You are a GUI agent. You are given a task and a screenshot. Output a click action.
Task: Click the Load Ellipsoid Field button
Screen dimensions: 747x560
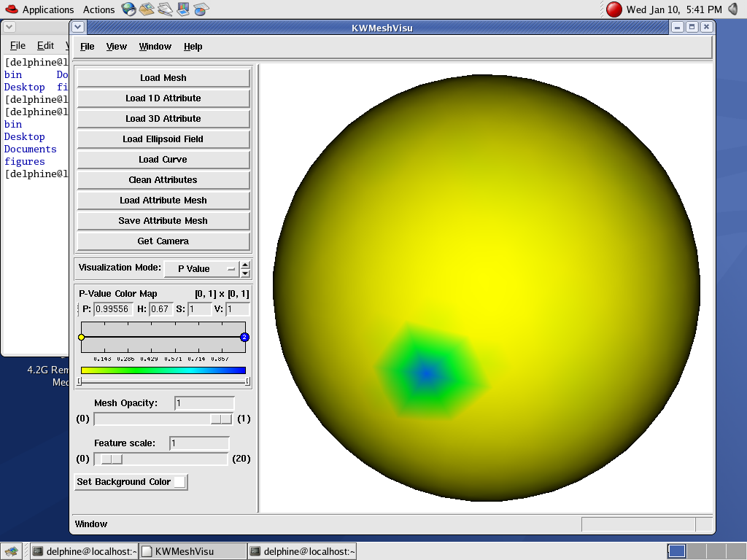[163, 139]
